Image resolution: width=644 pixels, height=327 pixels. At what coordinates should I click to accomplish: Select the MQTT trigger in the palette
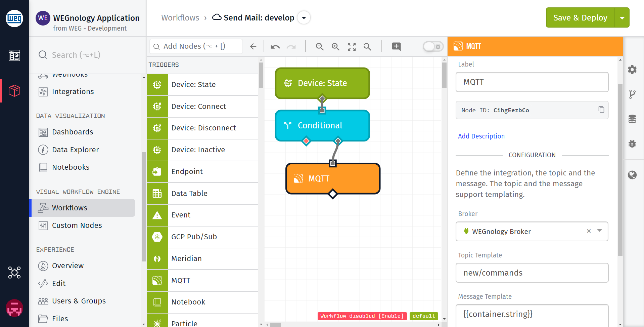[202, 281]
